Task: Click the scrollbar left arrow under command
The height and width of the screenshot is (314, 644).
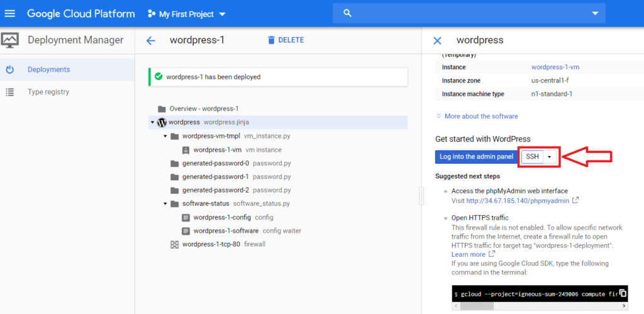Action: [x=455, y=306]
